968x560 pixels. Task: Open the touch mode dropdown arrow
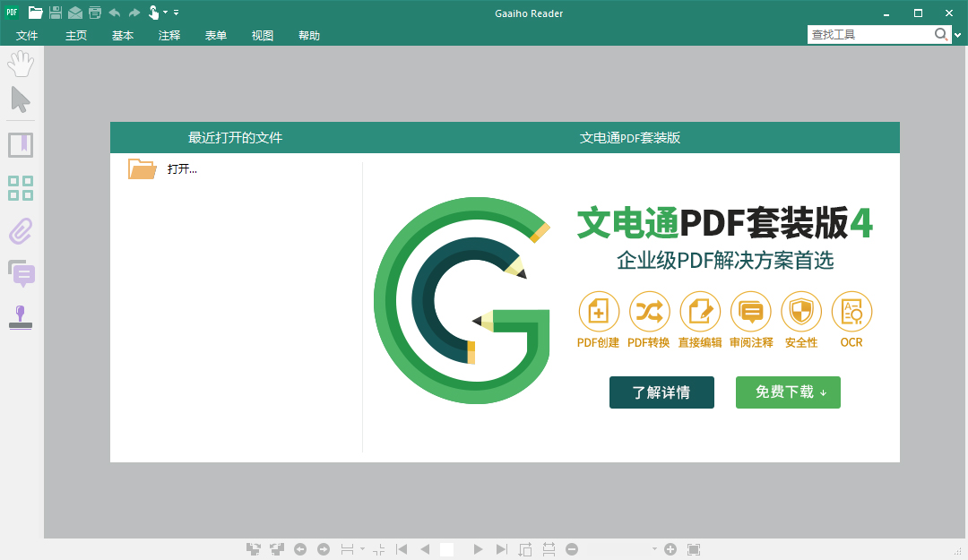coord(166,13)
